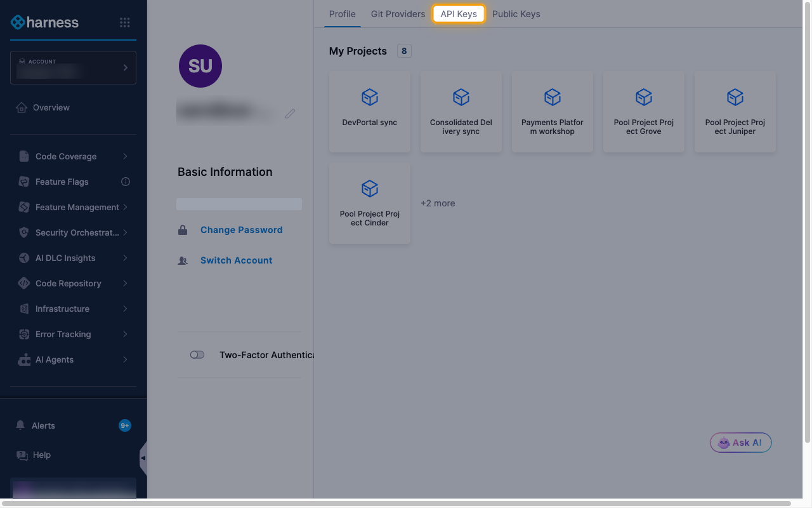This screenshot has width=812, height=508.
Task: Open the Payments Platform workshop project card
Action: point(553,112)
